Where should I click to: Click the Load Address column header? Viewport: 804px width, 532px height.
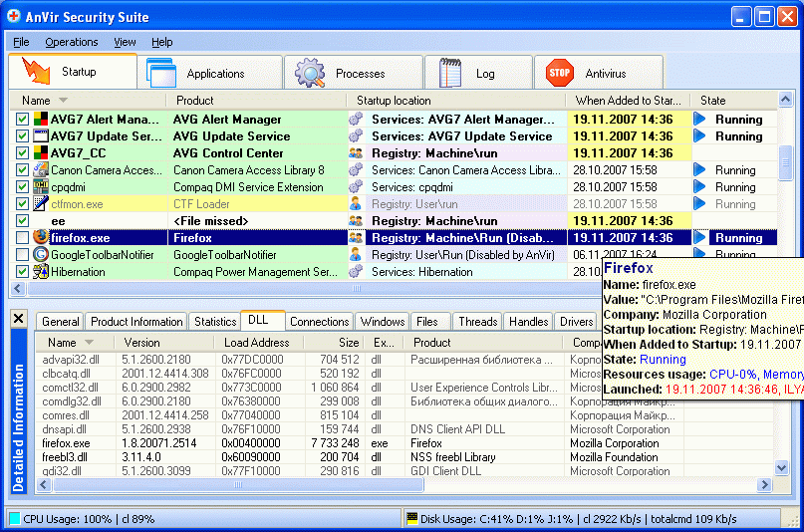coord(259,343)
